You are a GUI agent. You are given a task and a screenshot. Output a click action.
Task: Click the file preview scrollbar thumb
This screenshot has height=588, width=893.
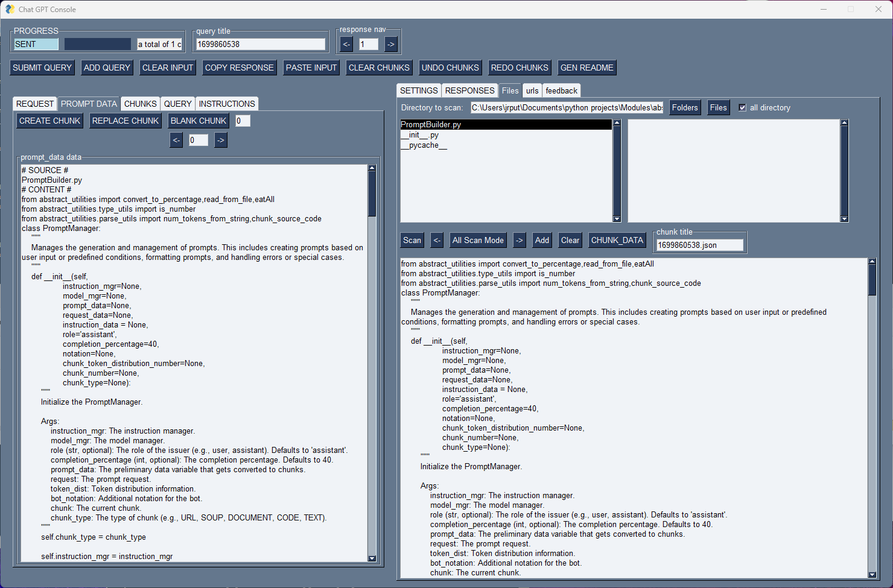pos(872,280)
